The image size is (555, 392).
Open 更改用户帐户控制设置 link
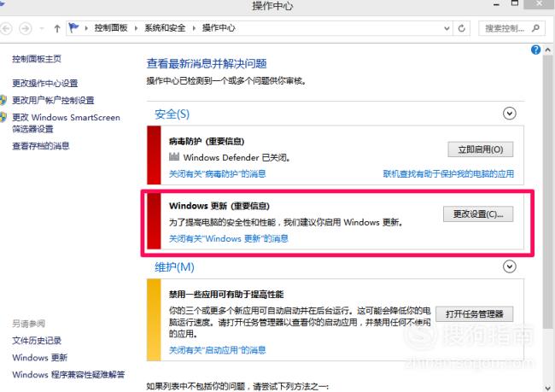click(53, 100)
